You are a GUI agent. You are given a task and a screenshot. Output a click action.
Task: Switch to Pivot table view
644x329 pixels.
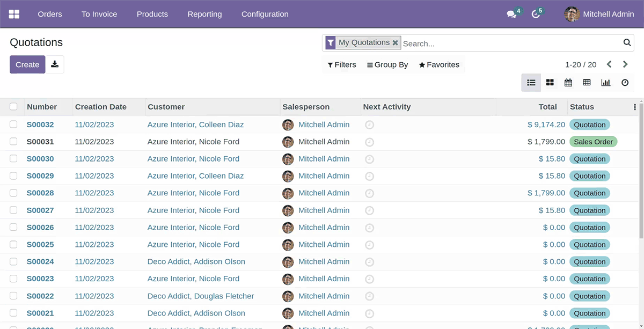tap(587, 83)
